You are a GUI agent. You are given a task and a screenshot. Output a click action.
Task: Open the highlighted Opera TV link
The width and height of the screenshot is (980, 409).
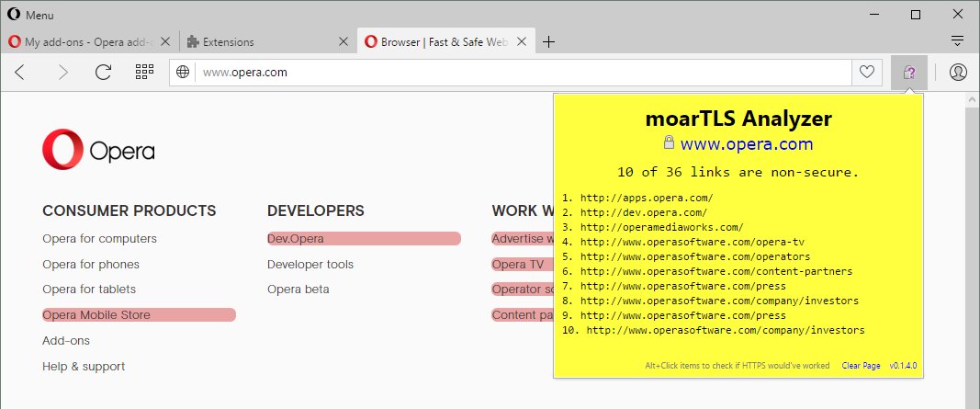(x=523, y=265)
